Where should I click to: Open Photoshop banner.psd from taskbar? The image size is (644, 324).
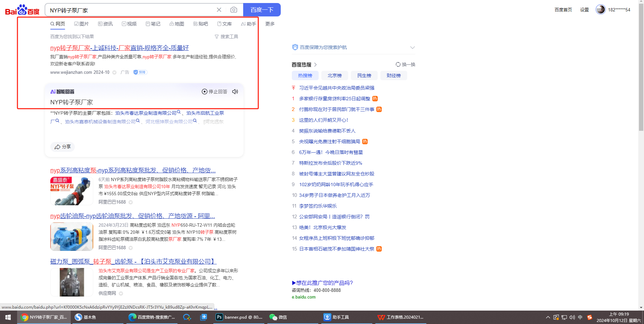click(x=239, y=317)
